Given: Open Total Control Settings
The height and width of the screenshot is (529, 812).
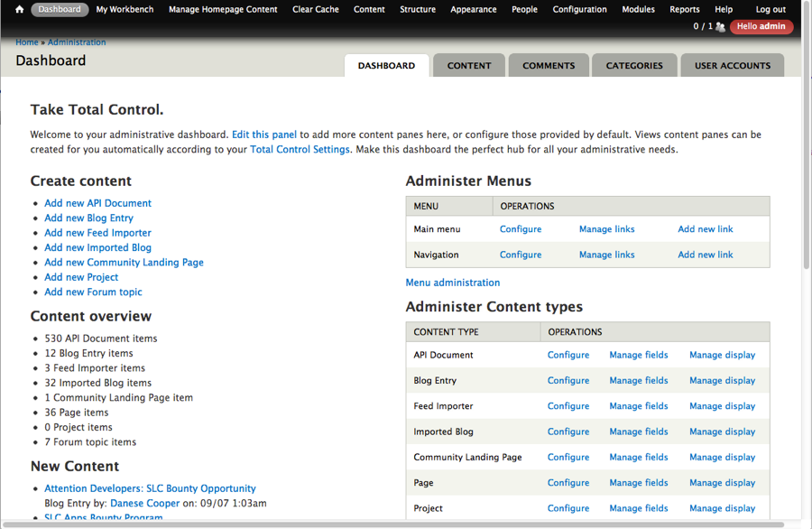Looking at the screenshot, I should pos(301,150).
